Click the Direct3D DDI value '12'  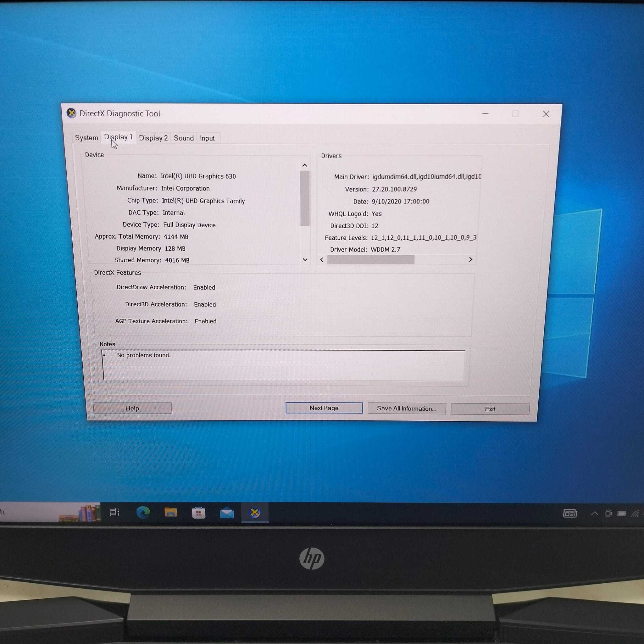click(374, 226)
